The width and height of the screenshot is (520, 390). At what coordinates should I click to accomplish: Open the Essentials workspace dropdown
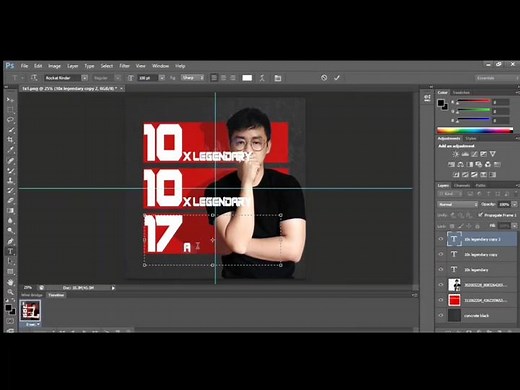(x=496, y=78)
